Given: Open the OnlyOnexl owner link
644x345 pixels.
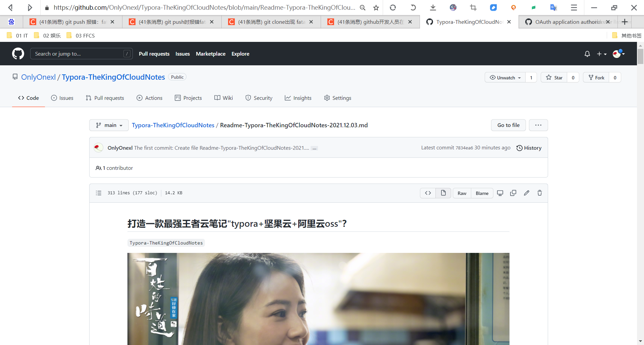Looking at the screenshot, I should click(38, 77).
